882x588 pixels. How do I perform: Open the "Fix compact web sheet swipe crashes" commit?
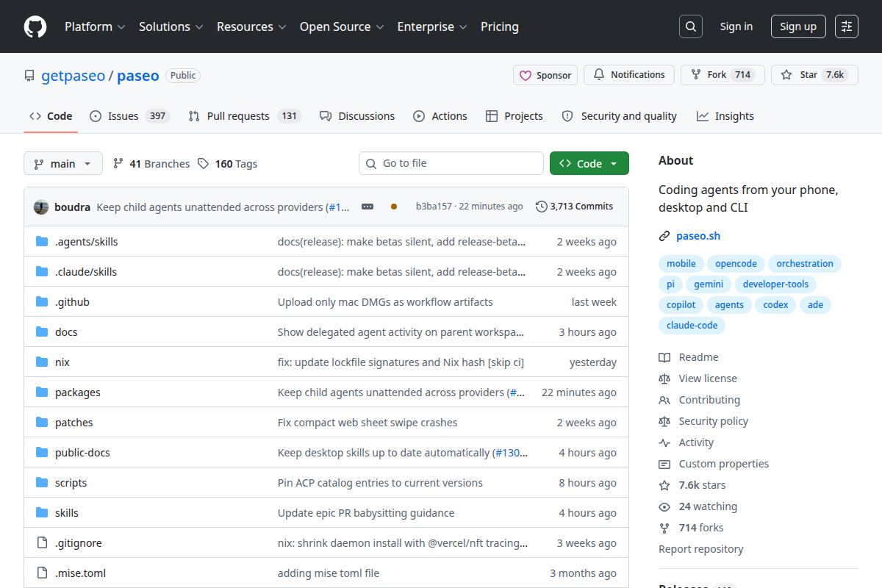coord(367,423)
